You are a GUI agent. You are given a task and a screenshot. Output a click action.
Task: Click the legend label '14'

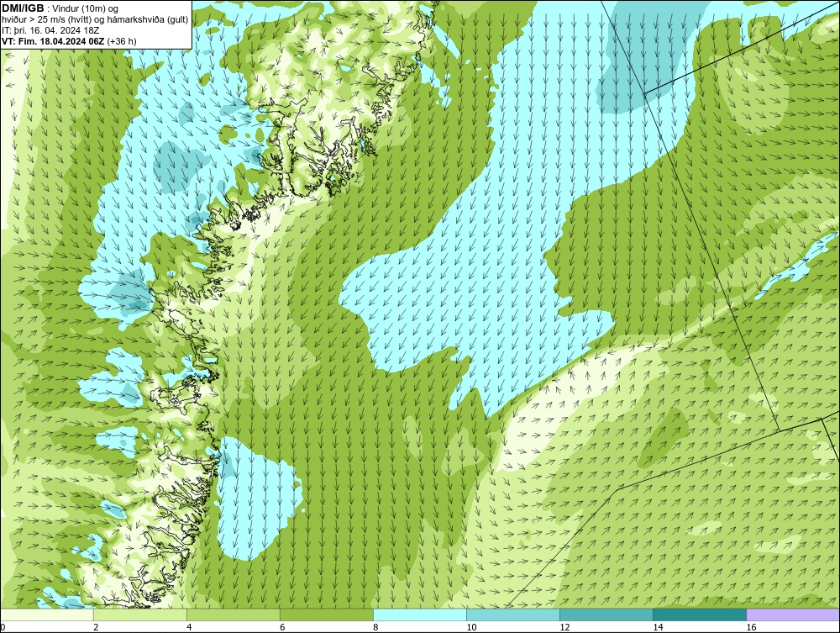(658, 627)
